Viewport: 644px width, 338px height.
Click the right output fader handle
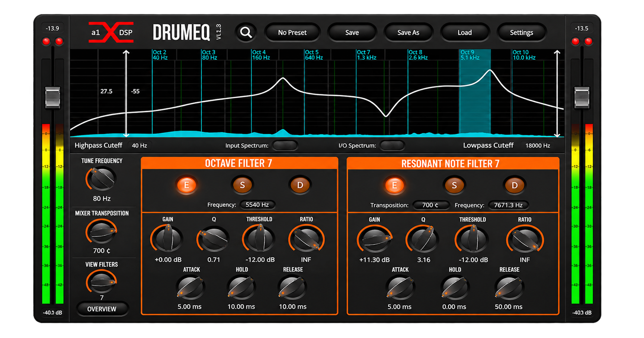coord(581,97)
